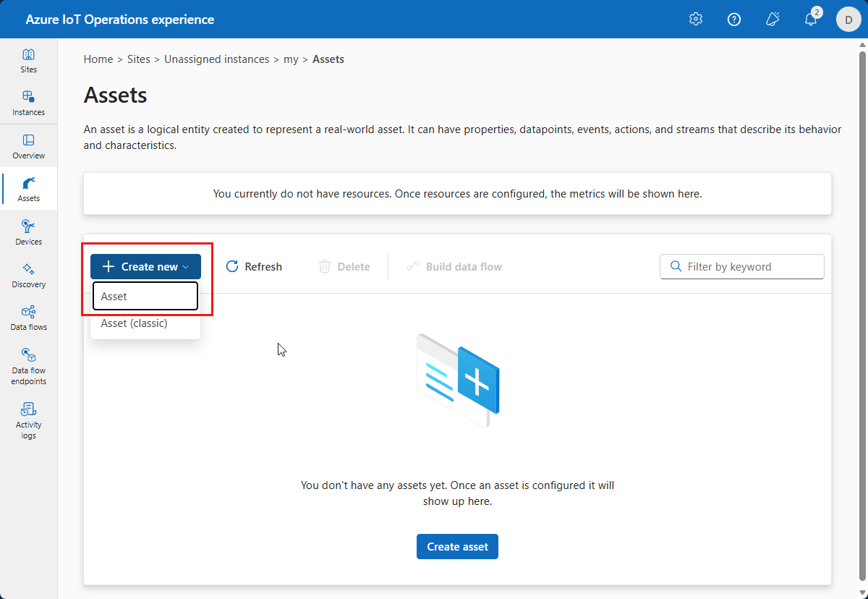View Activity logs in sidebar
The width and height of the screenshot is (868, 599).
pyautogui.click(x=28, y=420)
